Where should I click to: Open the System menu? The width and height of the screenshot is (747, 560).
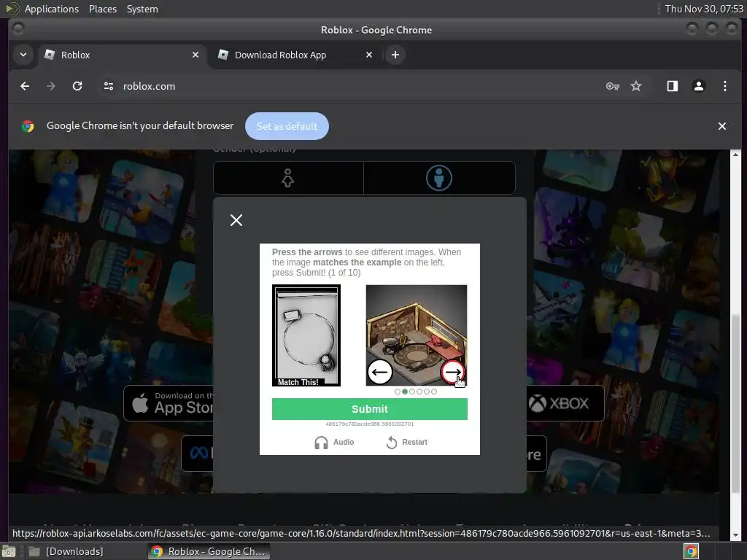click(x=142, y=9)
